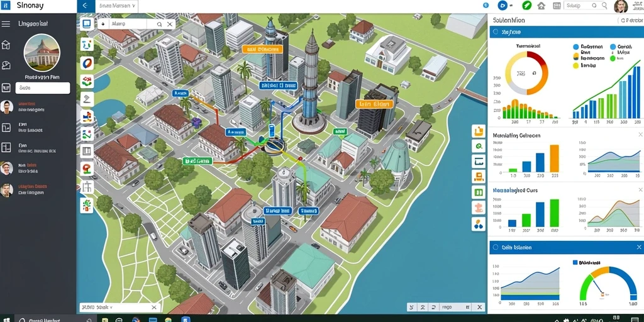The image size is (644, 322).
Task: Click the orange label on the dark building
Action: coord(374,104)
